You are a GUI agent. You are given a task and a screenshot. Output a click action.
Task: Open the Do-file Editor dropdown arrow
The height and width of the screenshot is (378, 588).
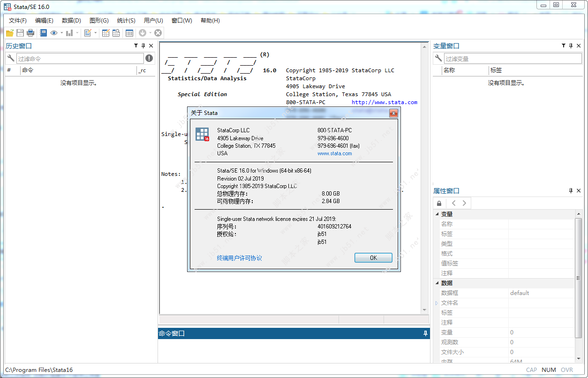[96, 33]
